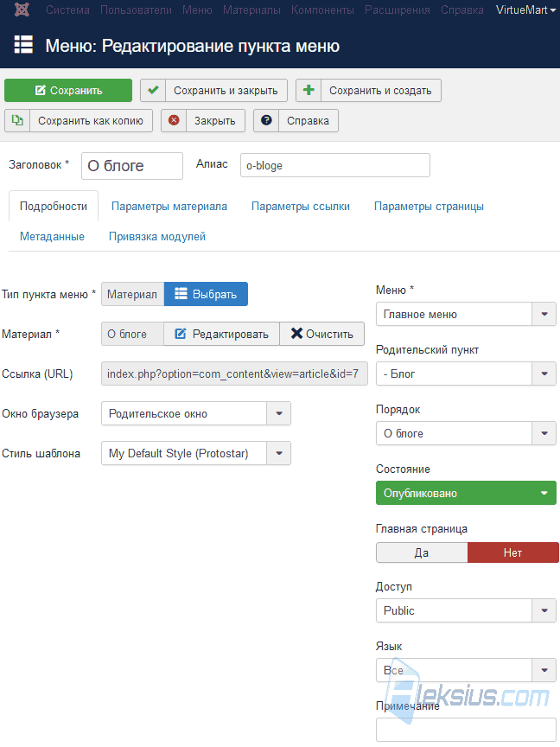Open the Стиль шаблона dropdown

tap(195, 453)
